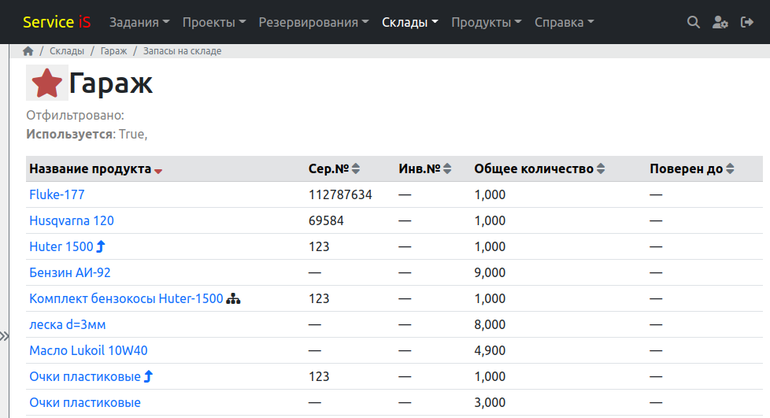Sort by Название продукта column arrow
770x418 pixels.
point(158,171)
